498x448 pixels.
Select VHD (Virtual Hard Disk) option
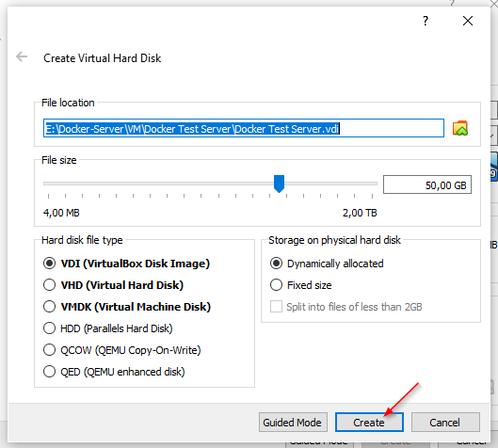click(113, 285)
